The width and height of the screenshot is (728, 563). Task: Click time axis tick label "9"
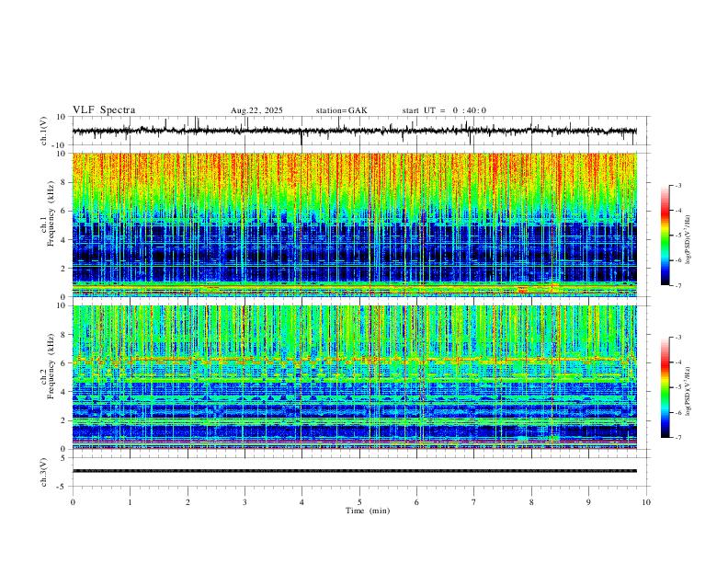[x=588, y=502]
